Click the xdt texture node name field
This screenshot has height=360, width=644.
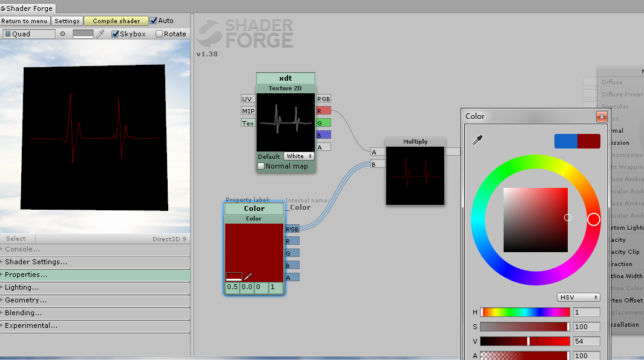[286, 78]
